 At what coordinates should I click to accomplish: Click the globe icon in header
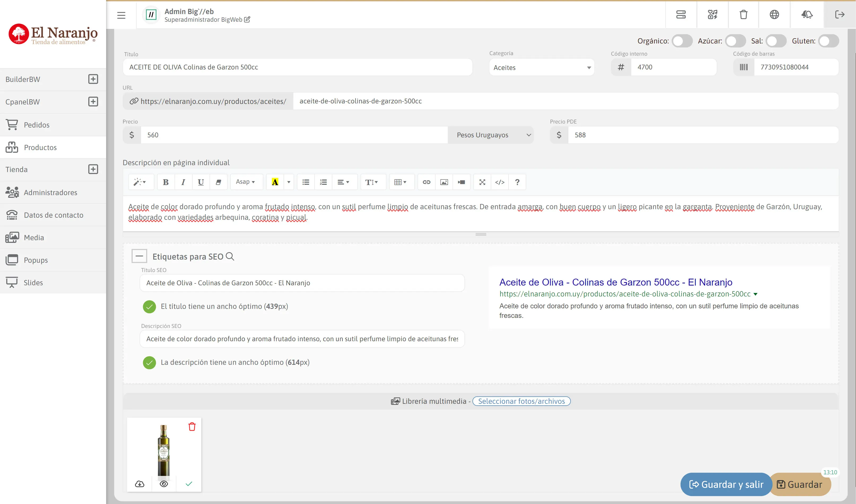(x=774, y=15)
